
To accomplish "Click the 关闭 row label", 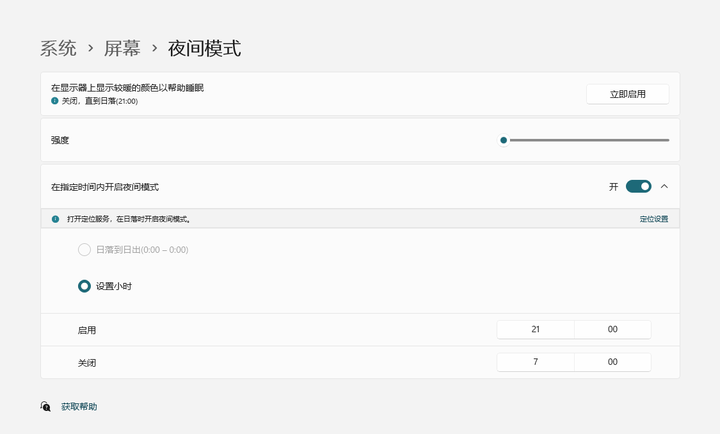I will click(87, 363).
